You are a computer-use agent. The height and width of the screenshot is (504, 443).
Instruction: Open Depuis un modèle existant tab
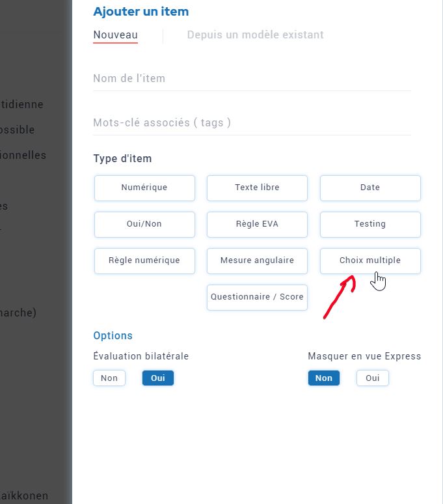point(255,35)
